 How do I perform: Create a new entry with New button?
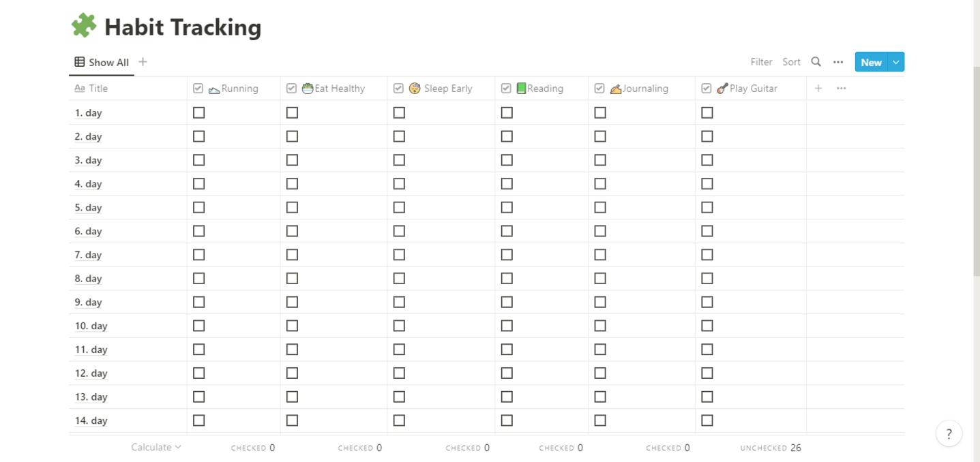(x=871, y=62)
